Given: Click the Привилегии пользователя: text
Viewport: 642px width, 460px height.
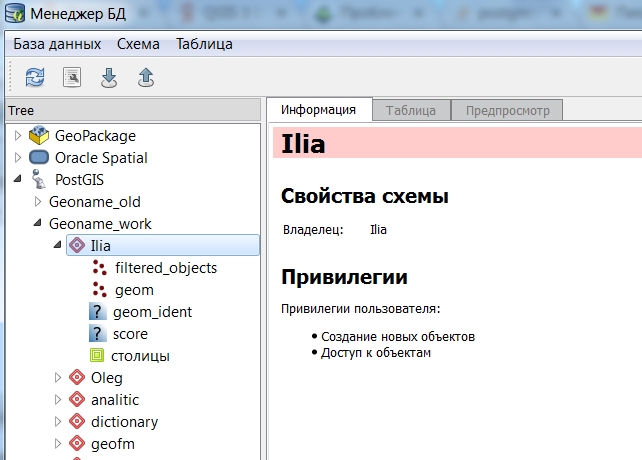Looking at the screenshot, I should point(361,309).
